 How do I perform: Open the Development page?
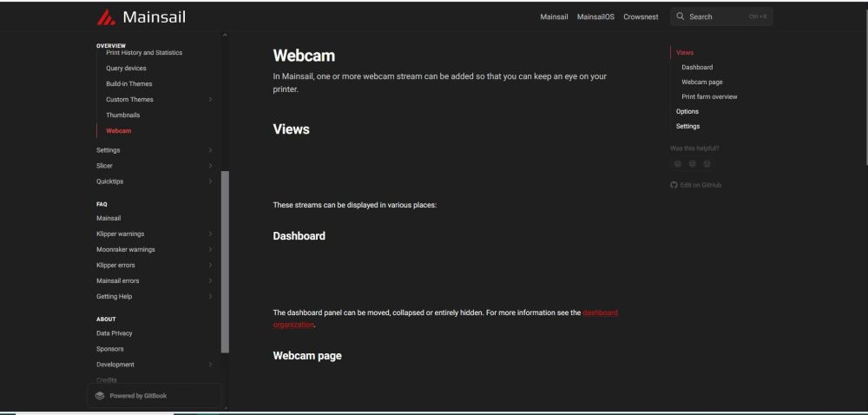(x=115, y=365)
